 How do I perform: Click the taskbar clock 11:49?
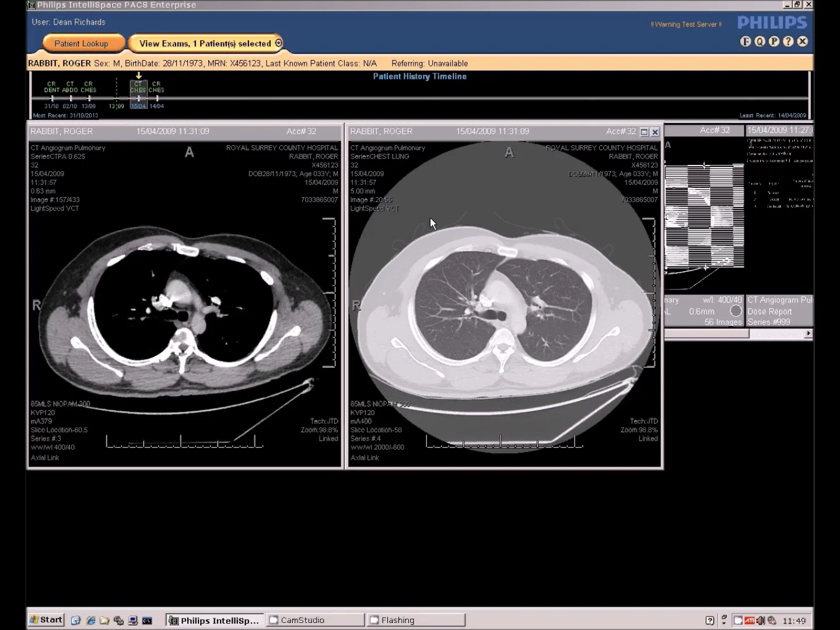(794, 621)
